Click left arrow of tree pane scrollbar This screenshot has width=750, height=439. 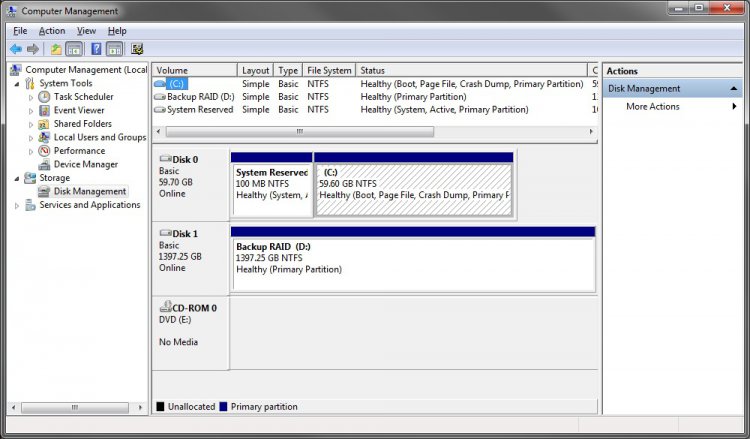coord(13,407)
